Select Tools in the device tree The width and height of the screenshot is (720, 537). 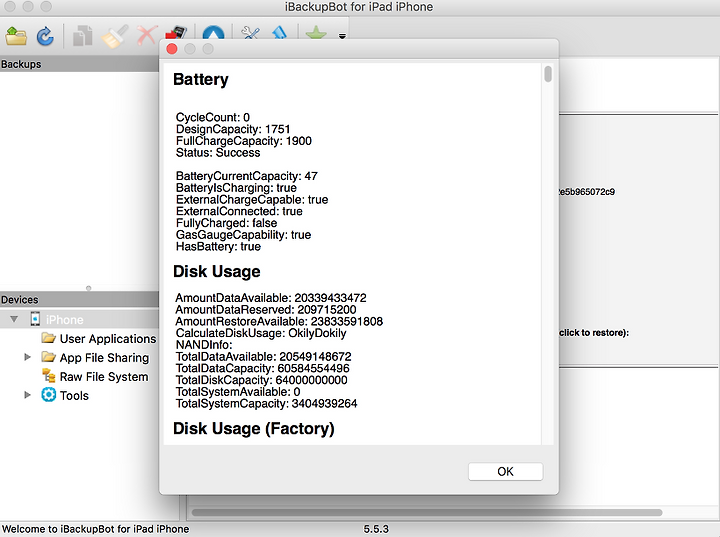pos(74,396)
